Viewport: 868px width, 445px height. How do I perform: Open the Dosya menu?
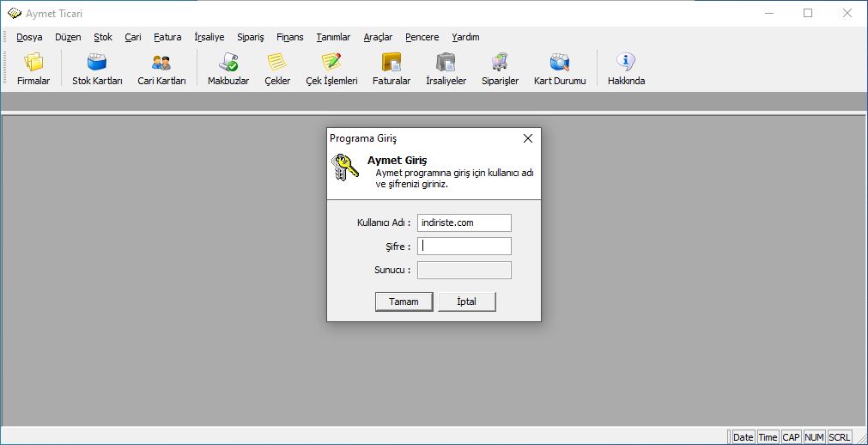[29, 37]
